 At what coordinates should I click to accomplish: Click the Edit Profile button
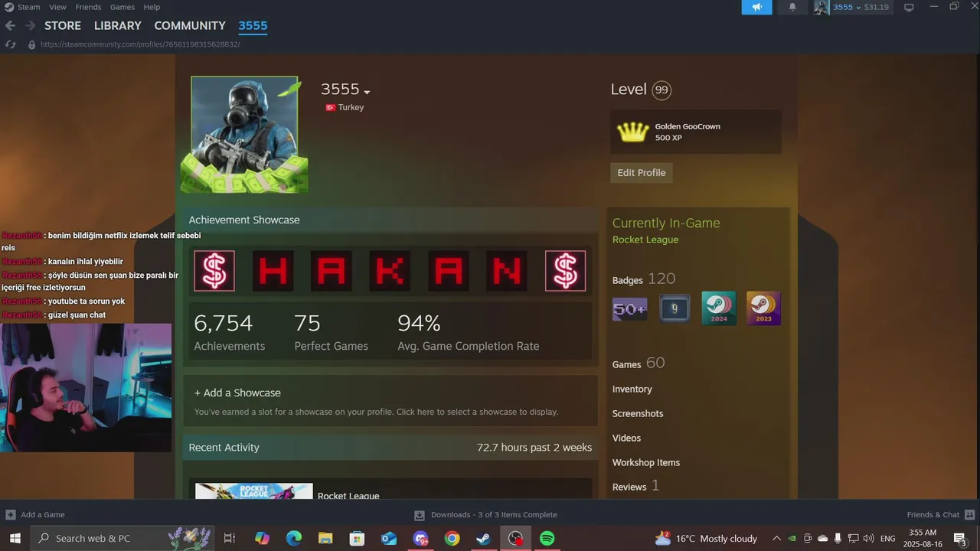tap(642, 172)
